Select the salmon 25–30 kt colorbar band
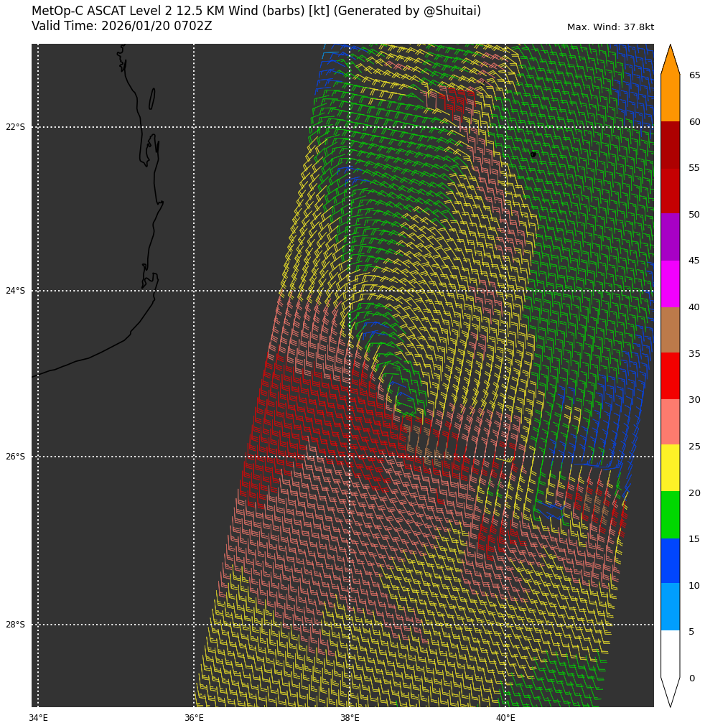Image resolution: width=705 pixels, height=728 pixels. 670,422
